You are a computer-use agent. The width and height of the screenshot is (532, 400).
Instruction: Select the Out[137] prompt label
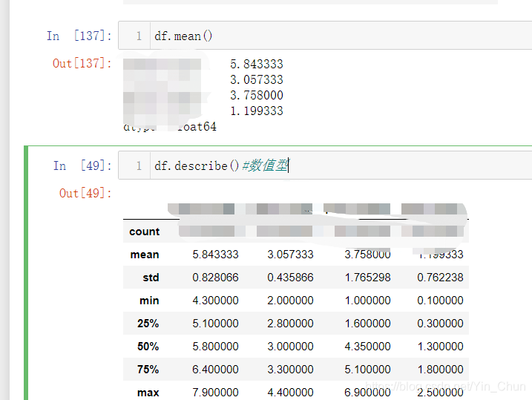(x=82, y=63)
